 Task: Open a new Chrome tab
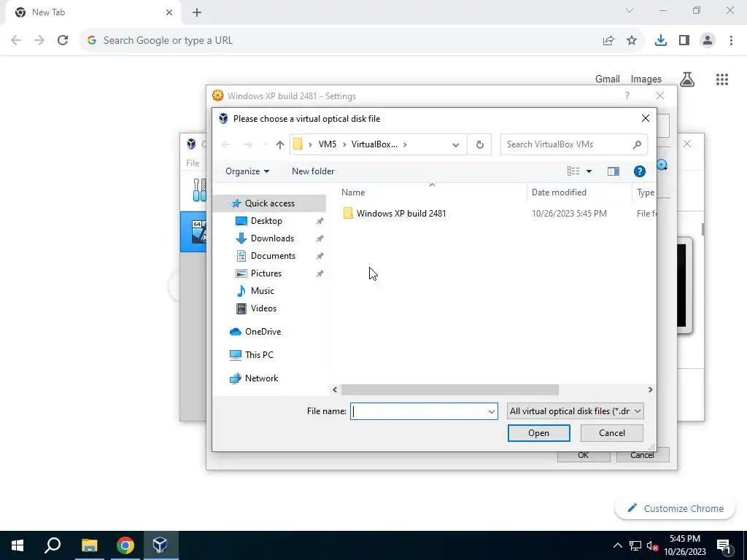pos(197,12)
